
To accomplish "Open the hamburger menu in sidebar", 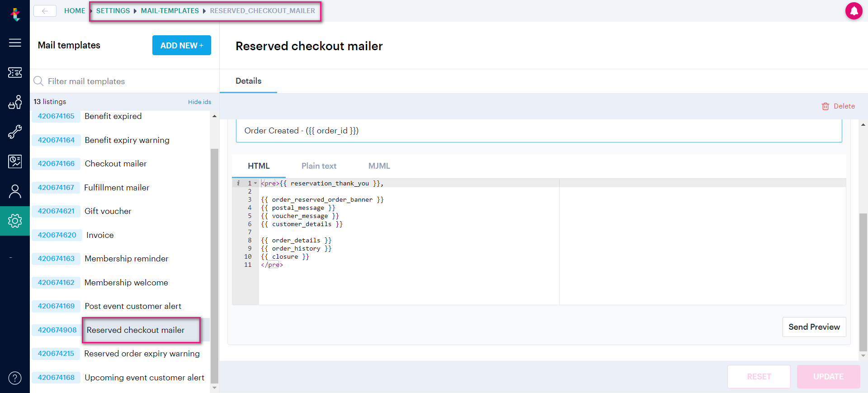I will [15, 43].
